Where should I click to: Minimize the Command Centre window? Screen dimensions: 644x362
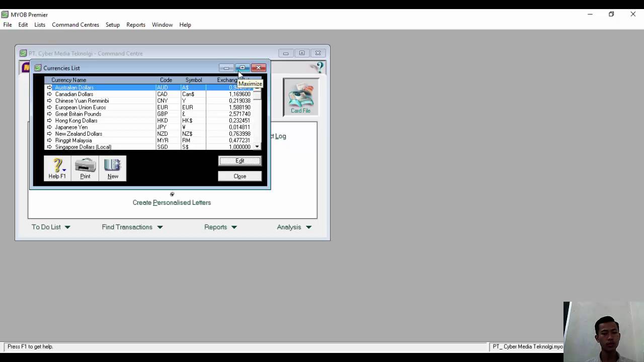click(x=286, y=53)
